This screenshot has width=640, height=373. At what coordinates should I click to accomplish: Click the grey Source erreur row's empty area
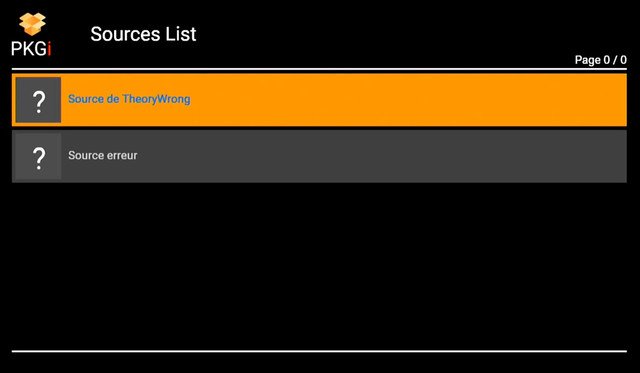pyautogui.click(x=382, y=156)
